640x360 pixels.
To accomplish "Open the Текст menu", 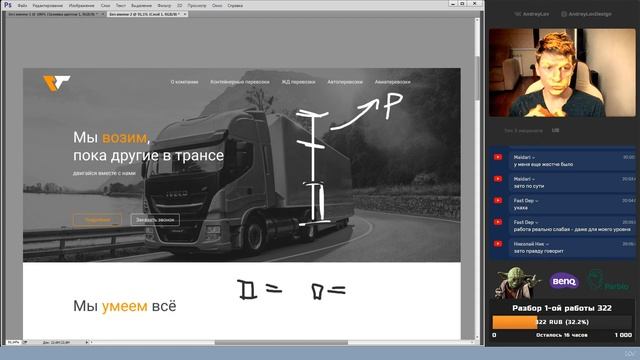I will 121,6.
